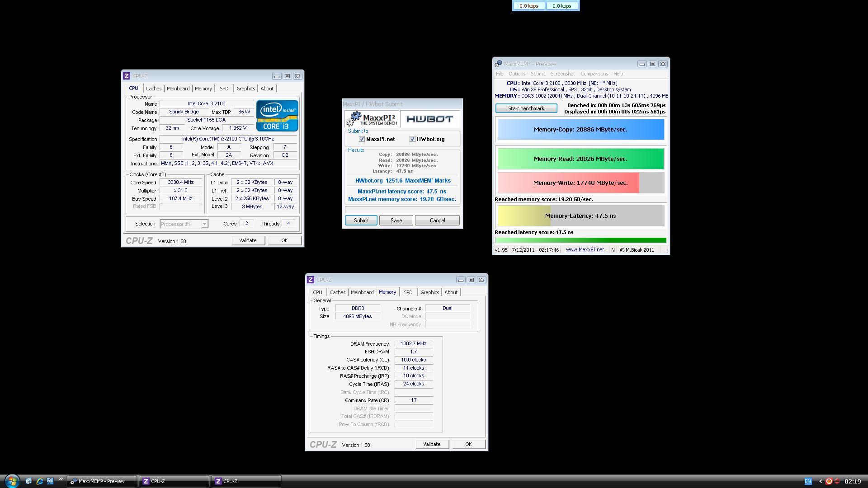Screen dimensions: 868x488
Task: Click Validate in the upper CPU-Z window
Action: tap(248, 240)
